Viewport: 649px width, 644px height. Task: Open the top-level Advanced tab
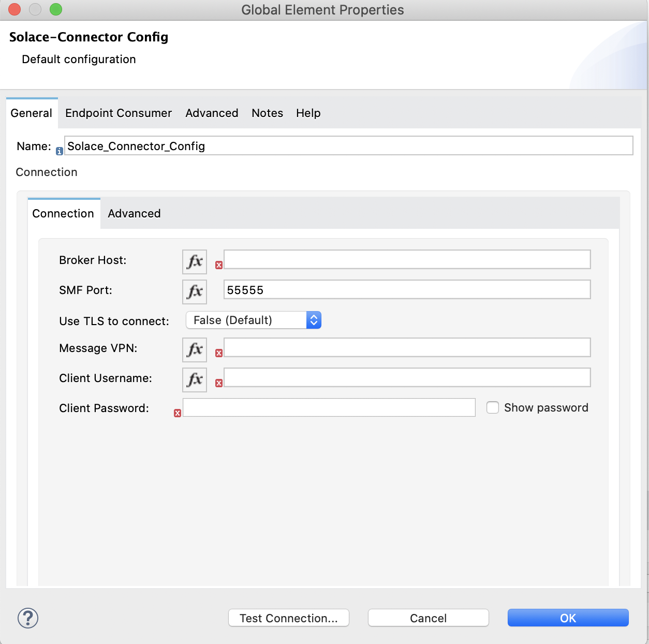tap(212, 113)
